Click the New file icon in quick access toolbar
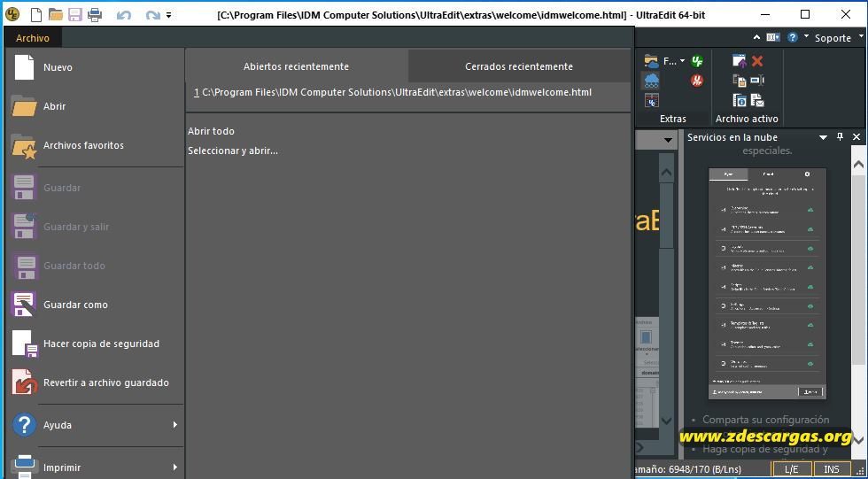The height and width of the screenshot is (479, 868). (x=36, y=15)
